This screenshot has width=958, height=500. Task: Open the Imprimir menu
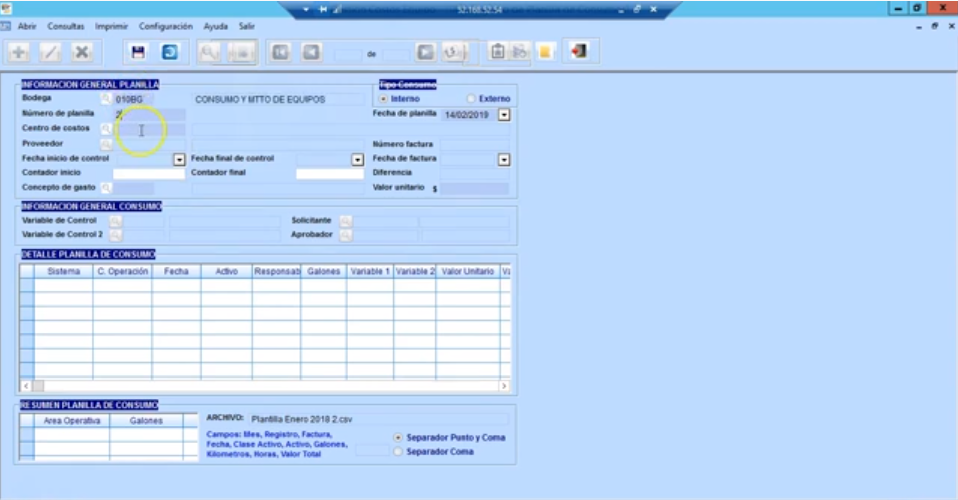(111, 26)
